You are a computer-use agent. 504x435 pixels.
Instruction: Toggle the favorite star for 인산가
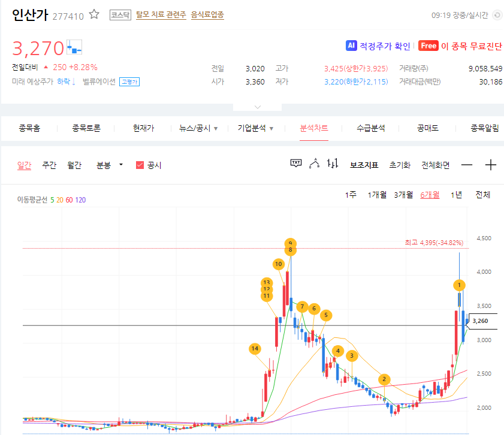(93, 13)
